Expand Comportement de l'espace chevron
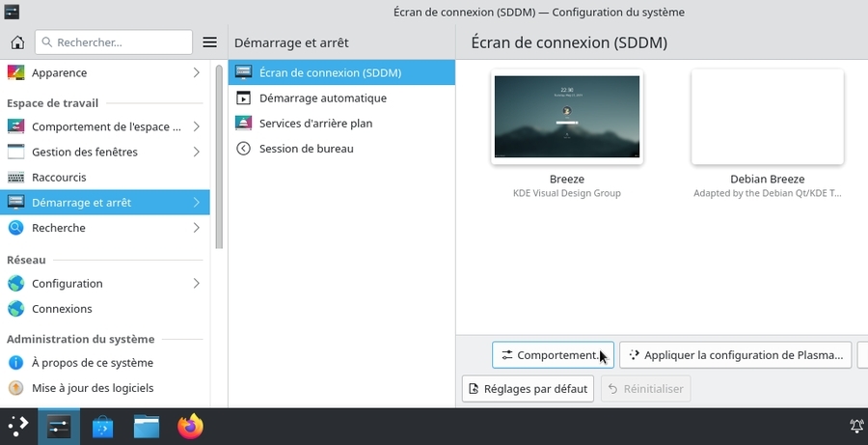This screenshot has height=445, width=868. coord(197,126)
